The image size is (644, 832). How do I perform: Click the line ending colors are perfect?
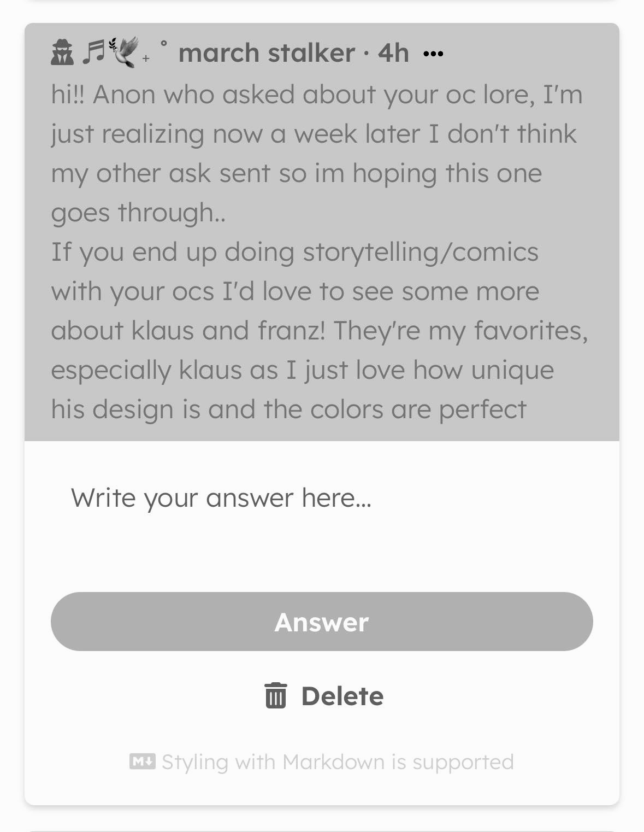[x=289, y=409]
